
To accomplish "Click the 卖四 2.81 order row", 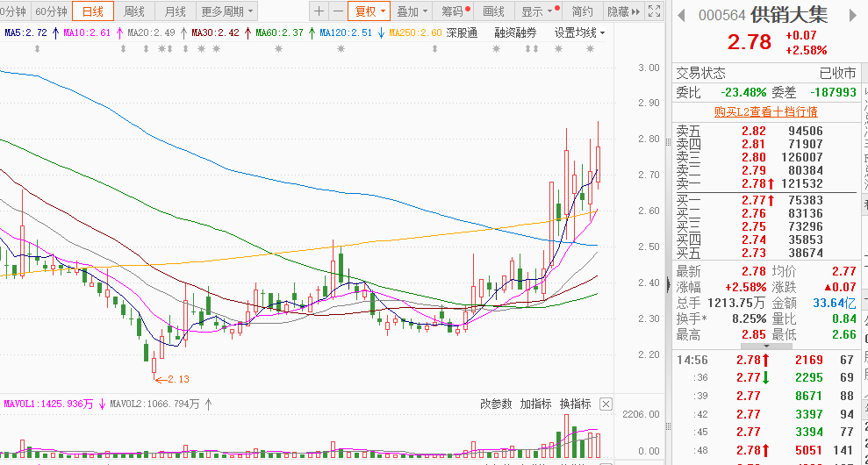I will pyautogui.click(x=765, y=145).
